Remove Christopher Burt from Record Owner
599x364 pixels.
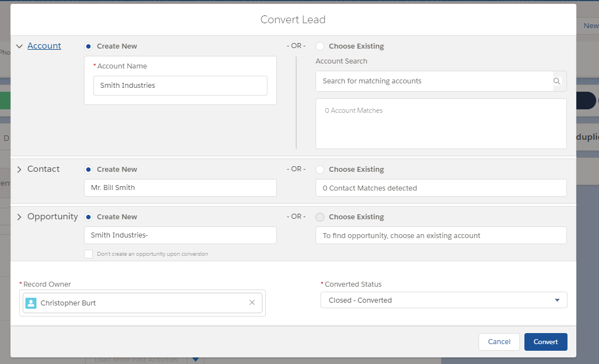(252, 303)
